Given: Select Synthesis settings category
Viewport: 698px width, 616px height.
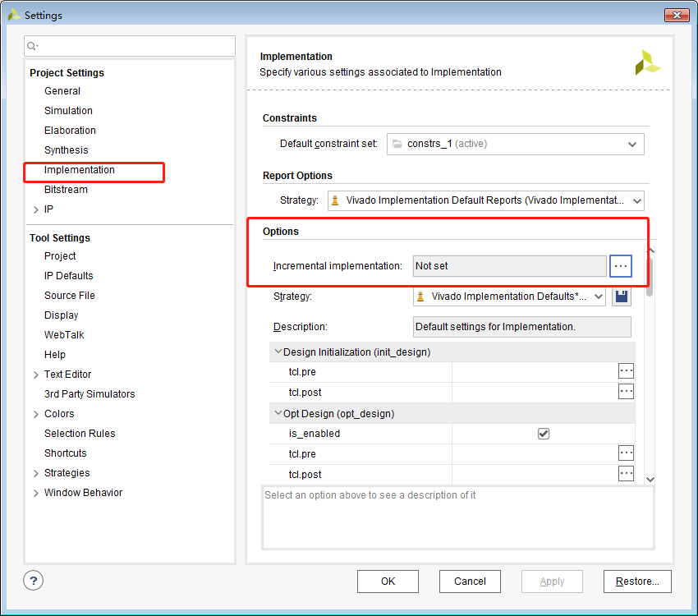Looking at the screenshot, I should pos(67,150).
